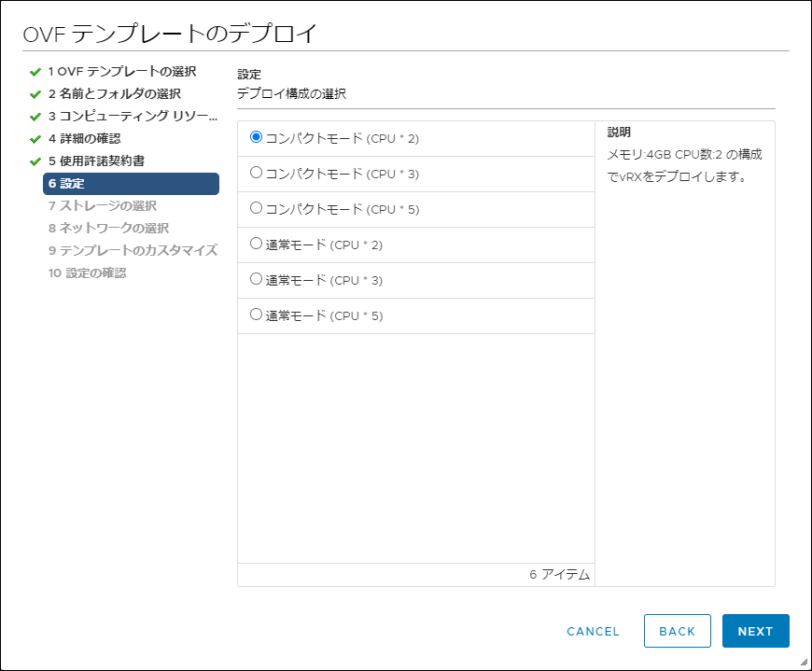Select the コンパクトモード (CPU * 5) option

coord(255,209)
